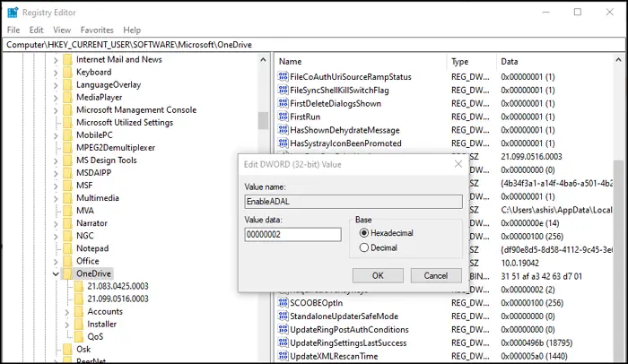Open the Favorites menu
This screenshot has height=364, width=628.
pos(97,30)
